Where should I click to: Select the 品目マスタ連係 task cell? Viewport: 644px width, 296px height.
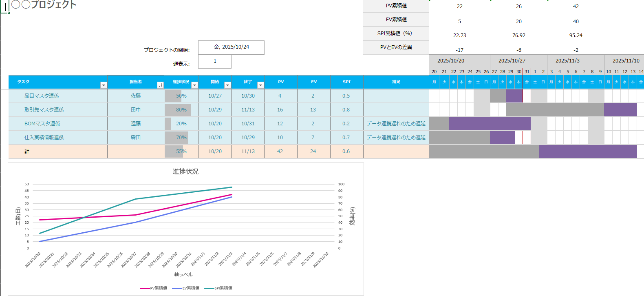coord(42,96)
